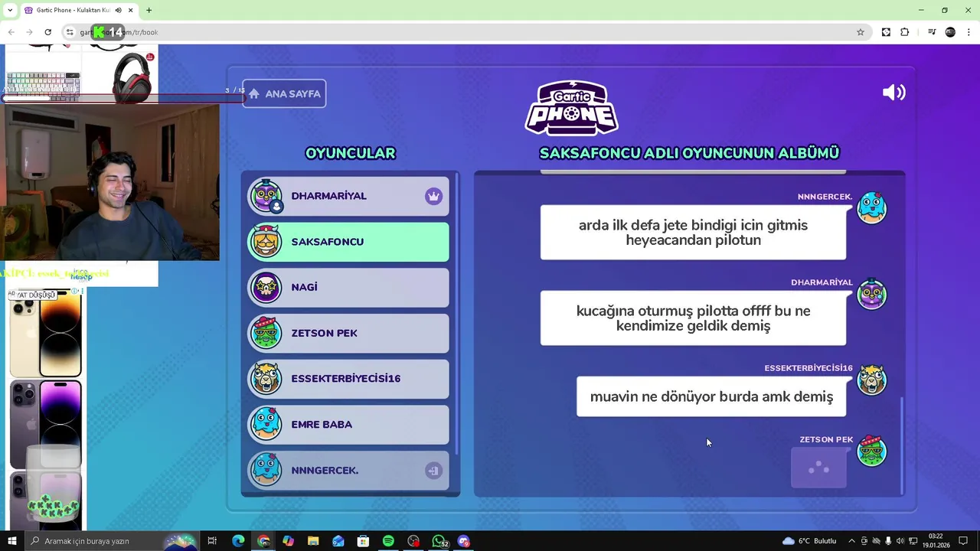Viewport: 980px width, 551px height.
Task: Click the OYUNCULAR heading
Action: point(350,153)
